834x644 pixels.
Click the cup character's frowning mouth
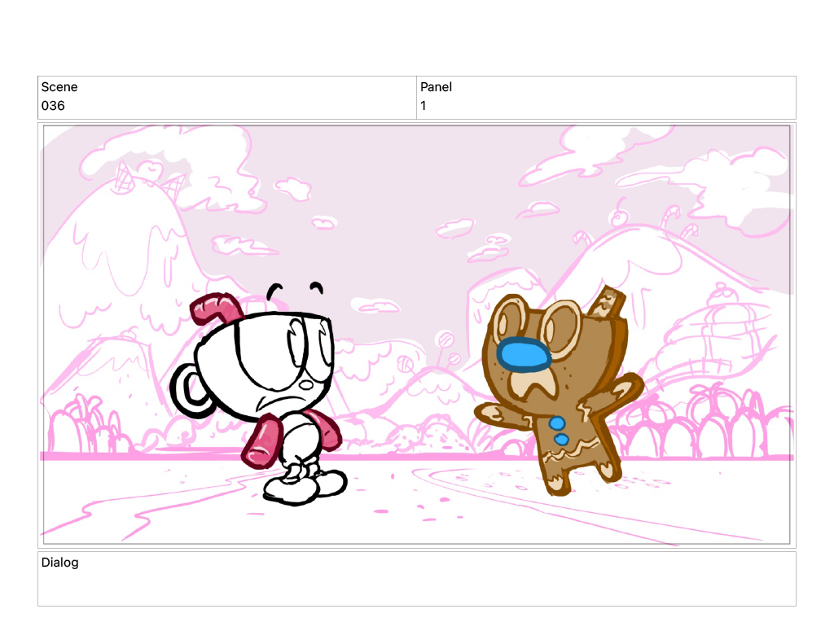pos(267,403)
